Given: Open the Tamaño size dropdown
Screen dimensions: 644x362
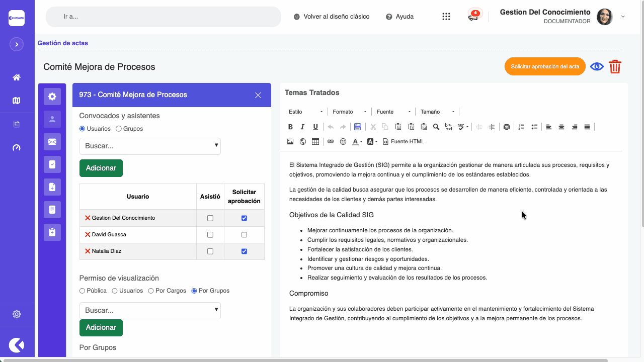Looking at the screenshot, I should [x=438, y=112].
